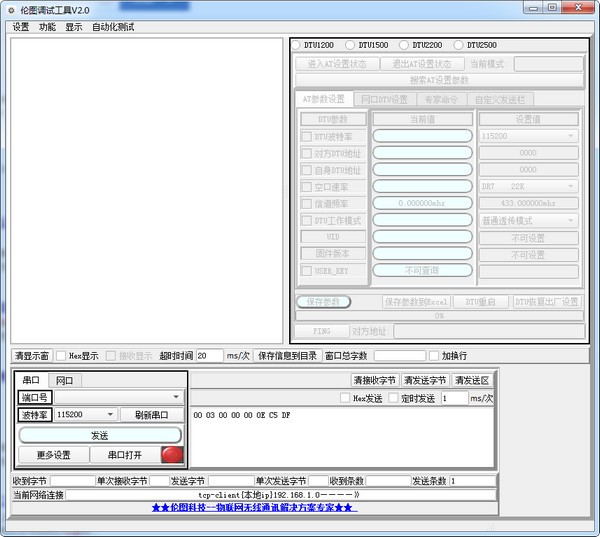This screenshot has height=537, width=600.
Task: Click the 保存信息到目录 button
Action: click(287, 356)
